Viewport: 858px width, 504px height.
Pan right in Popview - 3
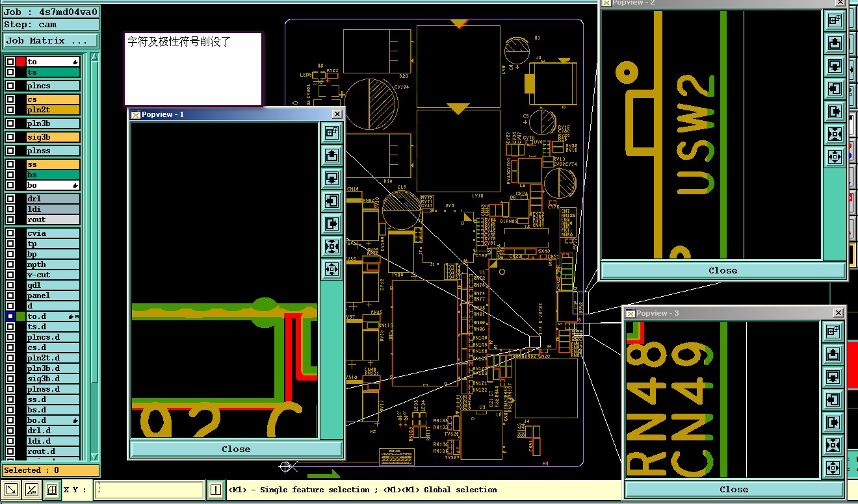point(833,423)
